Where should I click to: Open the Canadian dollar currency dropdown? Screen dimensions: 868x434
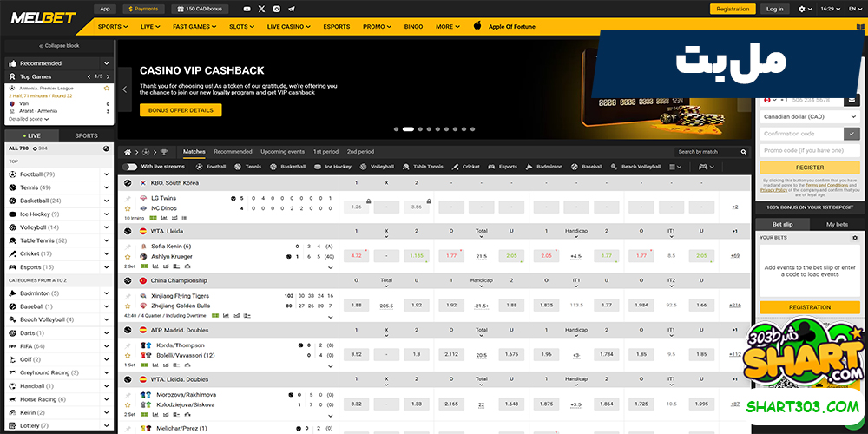pos(809,117)
